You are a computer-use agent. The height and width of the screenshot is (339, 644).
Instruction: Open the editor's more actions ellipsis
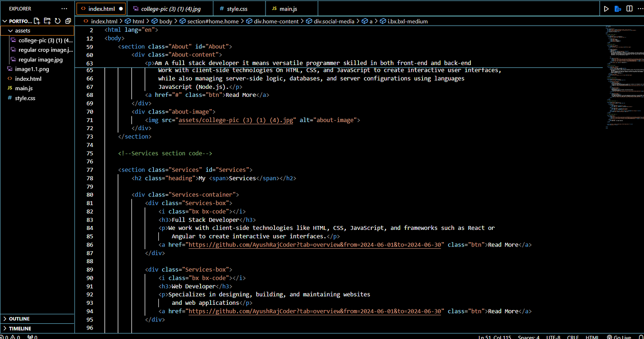(640, 9)
